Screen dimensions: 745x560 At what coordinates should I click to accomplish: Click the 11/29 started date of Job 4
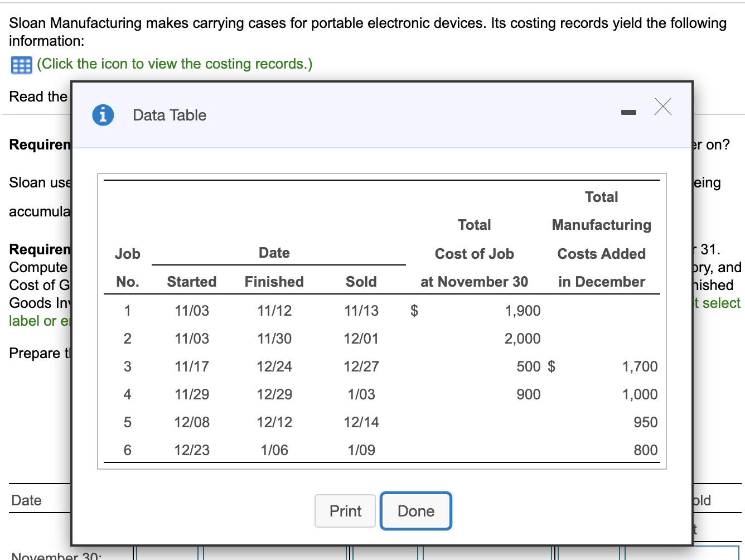click(192, 394)
